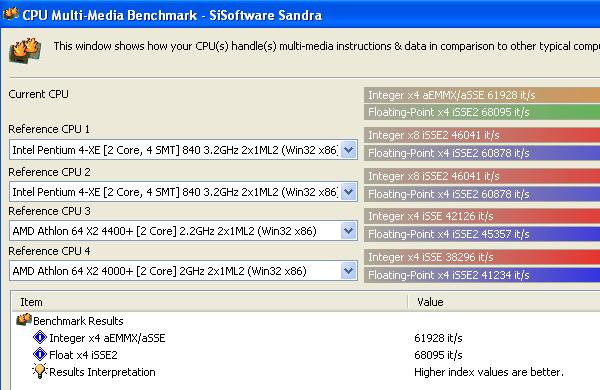Viewport: 600px width, 390px height.
Task: Click Reference CPU 2 red Integer x8 46041 bar
Action: (x=482, y=176)
